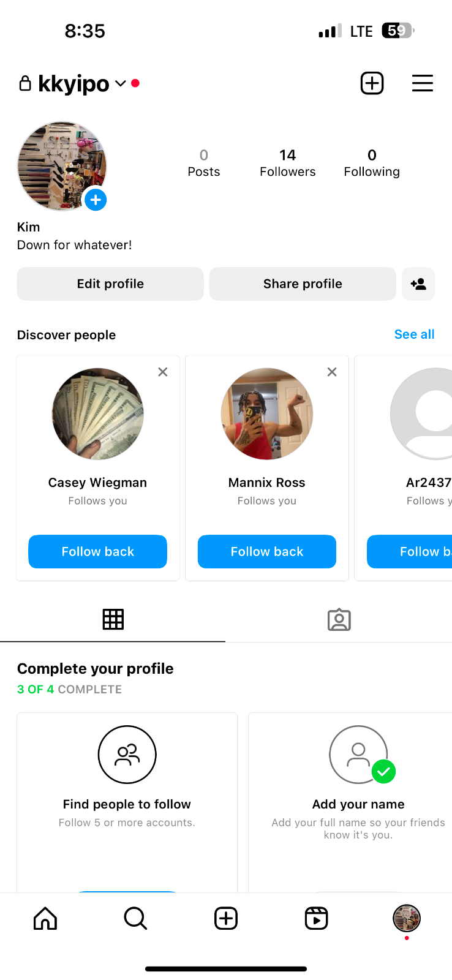
Task: Tap the Reels icon in bottom bar
Action: [316, 918]
